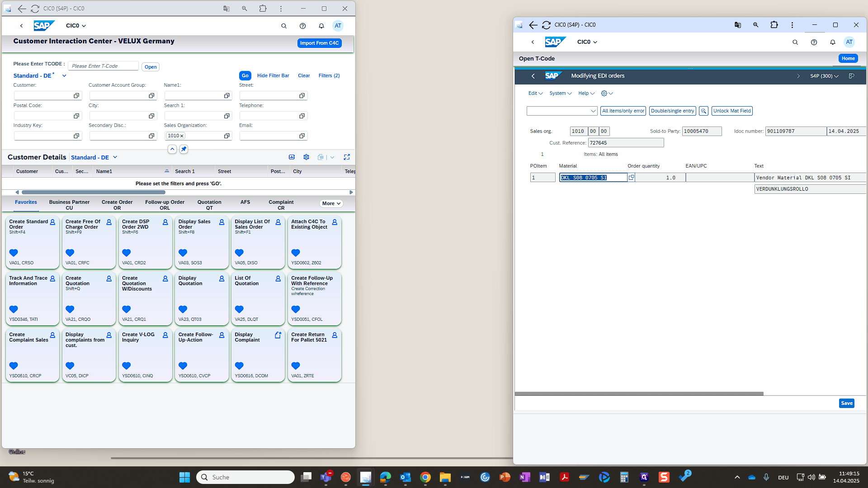
Task: Click the person icon on Create Standard Order tile
Action: pos(52,222)
